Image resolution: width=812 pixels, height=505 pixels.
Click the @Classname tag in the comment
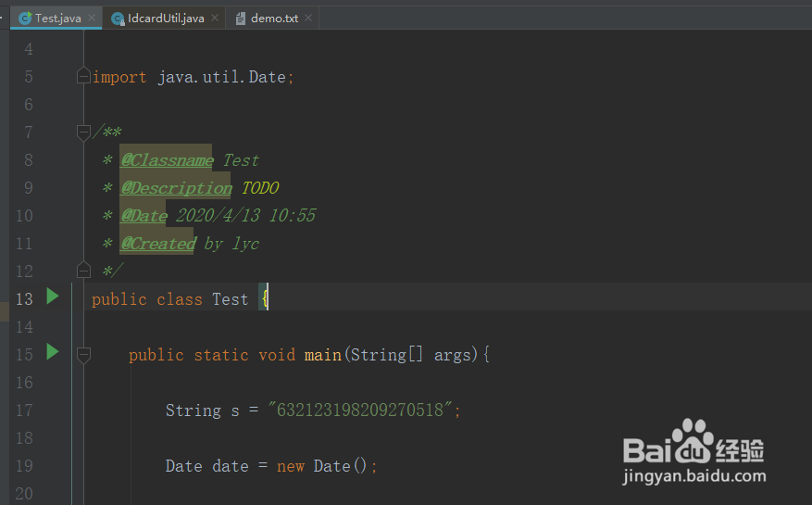pos(167,160)
